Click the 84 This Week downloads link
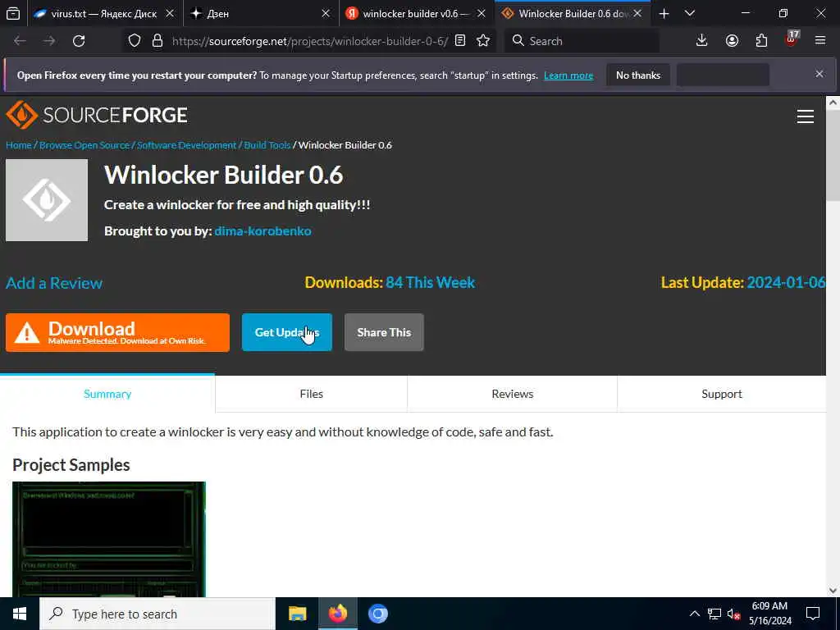Image resolution: width=840 pixels, height=630 pixels. tap(430, 282)
